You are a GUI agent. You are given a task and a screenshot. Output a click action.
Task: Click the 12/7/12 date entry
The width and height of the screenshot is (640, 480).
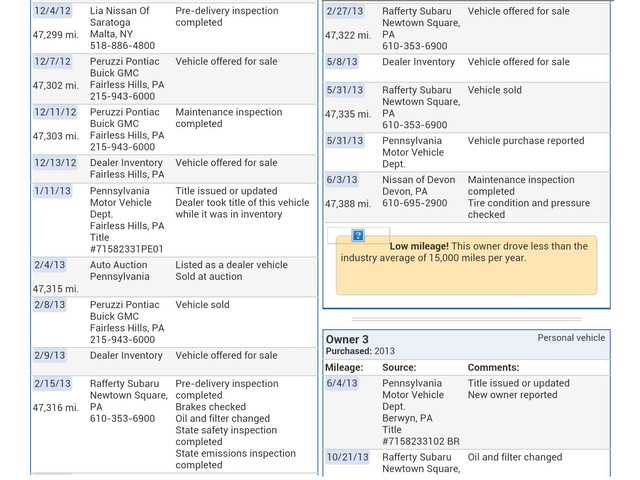click(x=52, y=62)
